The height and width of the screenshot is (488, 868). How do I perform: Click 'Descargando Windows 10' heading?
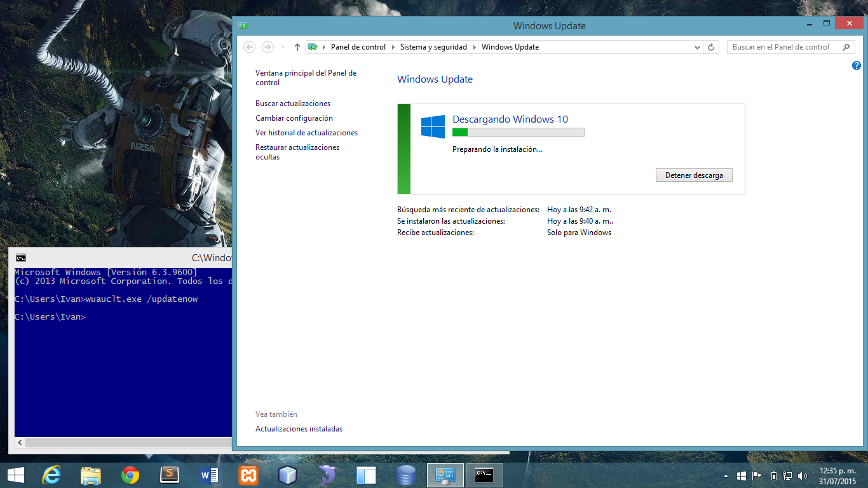510,119
